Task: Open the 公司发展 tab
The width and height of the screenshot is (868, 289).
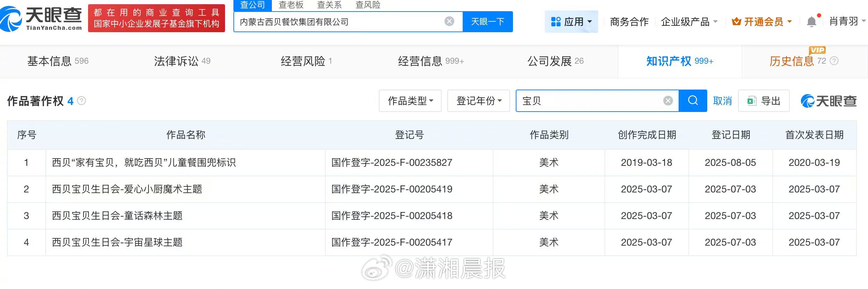Action: click(x=556, y=61)
